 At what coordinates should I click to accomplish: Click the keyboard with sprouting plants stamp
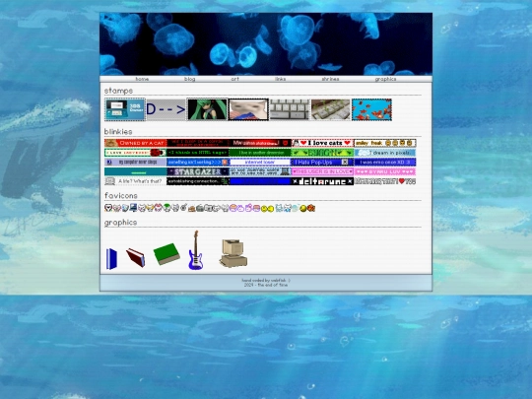click(330, 109)
